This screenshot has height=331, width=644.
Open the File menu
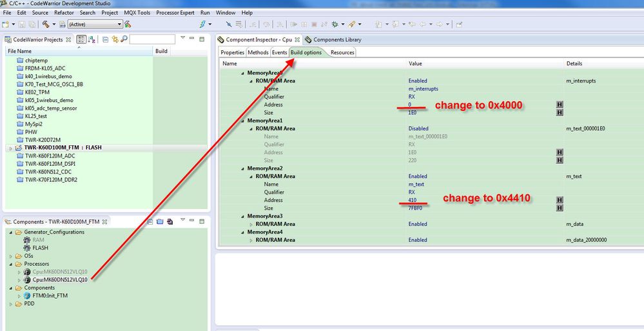(7, 13)
